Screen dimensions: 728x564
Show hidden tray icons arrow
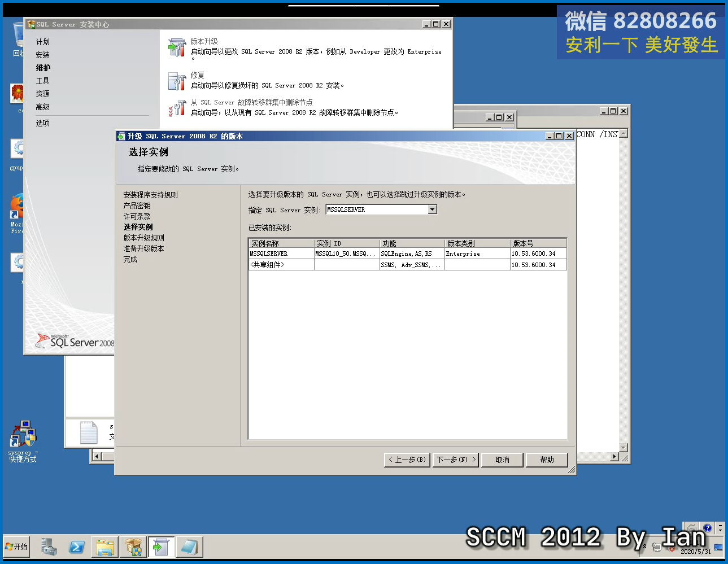pyautogui.click(x=644, y=546)
